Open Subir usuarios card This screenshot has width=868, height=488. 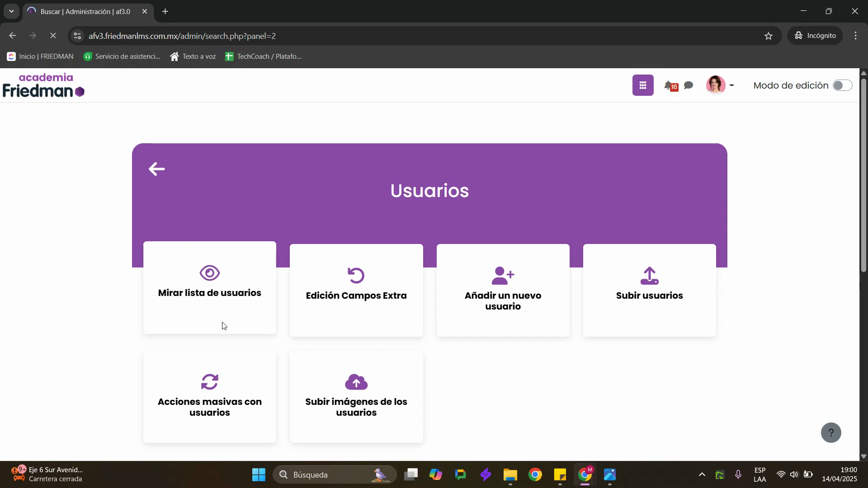click(x=649, y=296)
